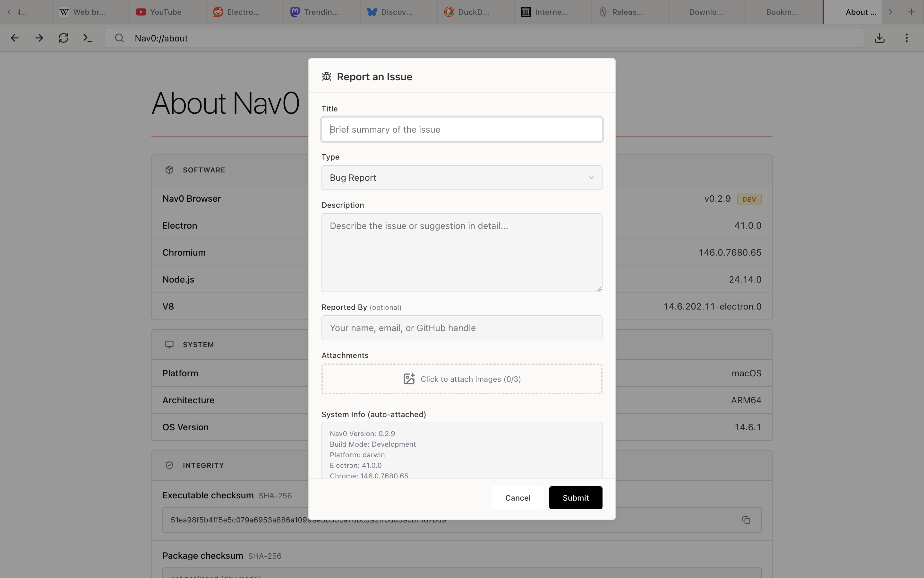The image size is (924, 578).
Task: Click the image attach icon in Attachments
Action: click(409, 379)
